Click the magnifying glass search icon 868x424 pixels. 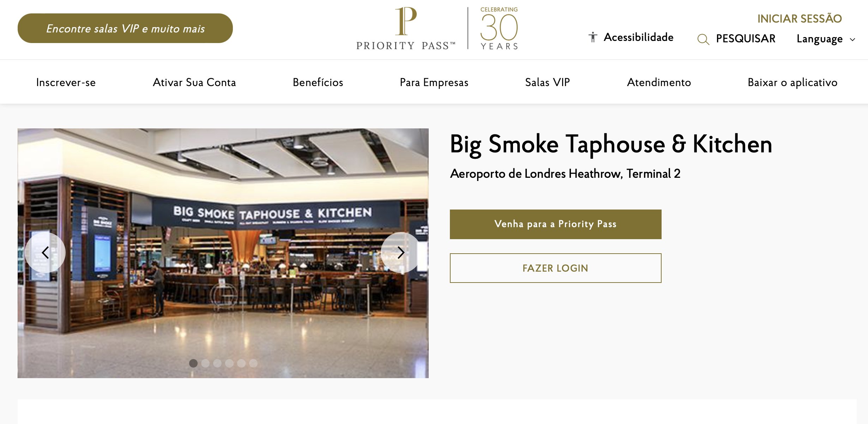pyautogui.click(x=703, y=39)
